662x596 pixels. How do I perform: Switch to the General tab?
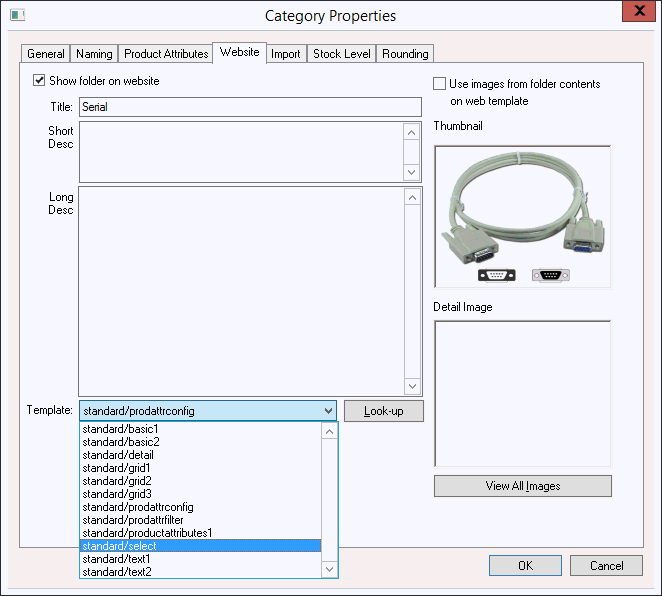click(46, 54)
